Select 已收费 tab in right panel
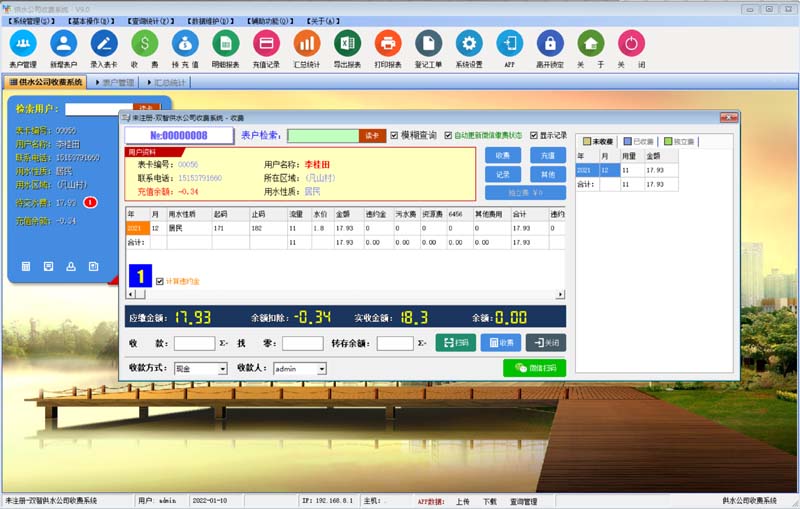This screenshot has width=800, height=509. click(x=639, y=141)
